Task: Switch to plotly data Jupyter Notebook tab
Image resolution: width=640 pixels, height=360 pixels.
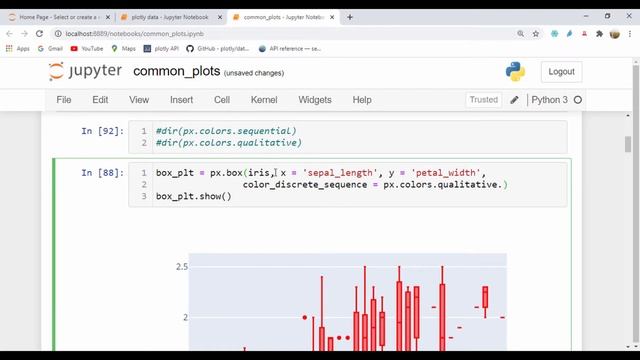Action: [169, 17]
